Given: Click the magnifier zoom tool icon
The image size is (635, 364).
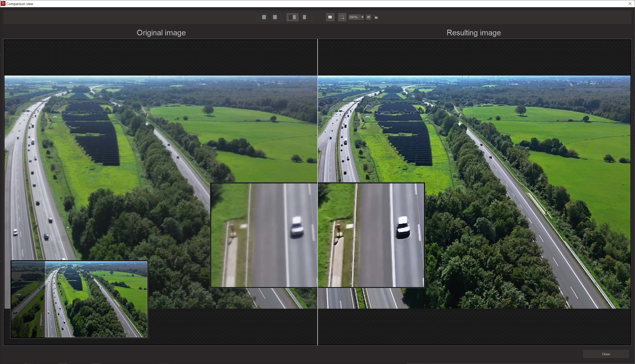Looking at the screenshot, I should [x=342, y=17].
